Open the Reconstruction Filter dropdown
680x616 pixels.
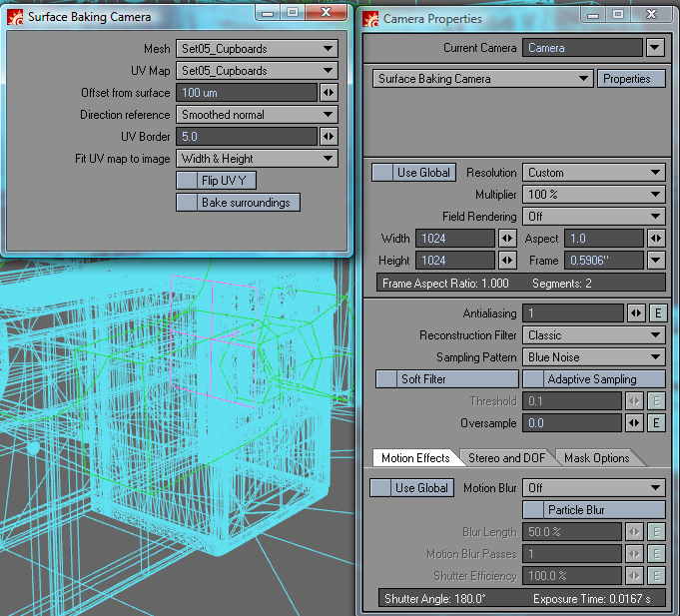click(x=593, y=335)
